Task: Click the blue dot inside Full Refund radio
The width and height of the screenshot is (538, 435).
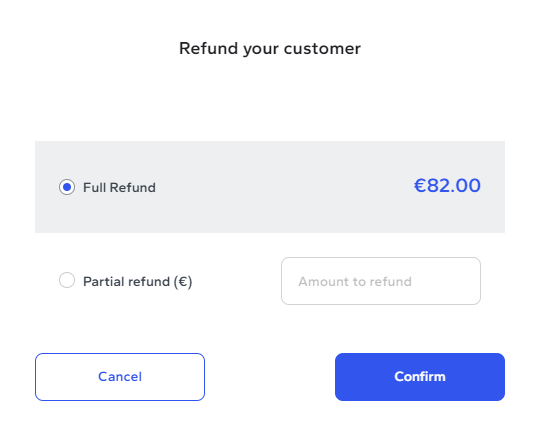Action: [x=67, y=187]
